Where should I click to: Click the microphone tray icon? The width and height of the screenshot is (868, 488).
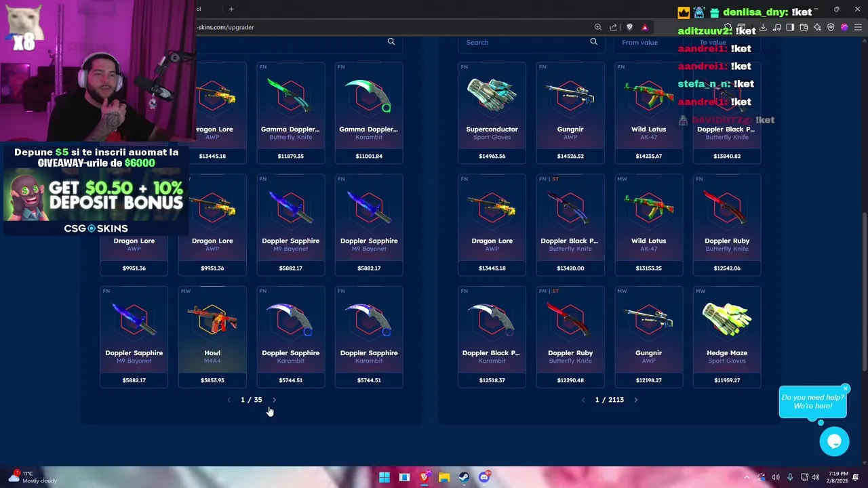pos(790,477)
